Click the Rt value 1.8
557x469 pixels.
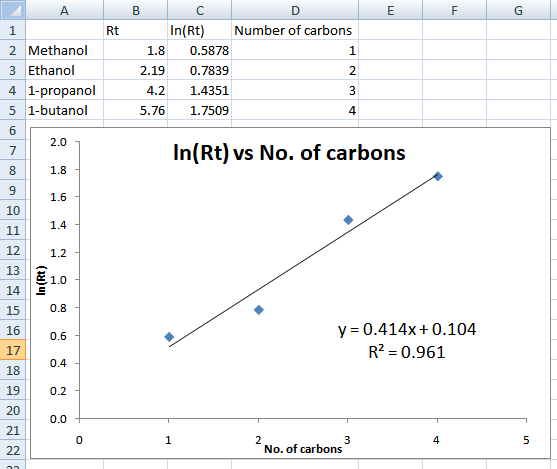[x=135, y=50]
